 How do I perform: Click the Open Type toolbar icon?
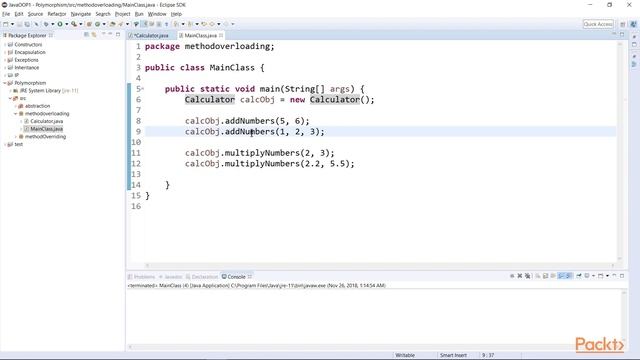[x=112, y=24]
